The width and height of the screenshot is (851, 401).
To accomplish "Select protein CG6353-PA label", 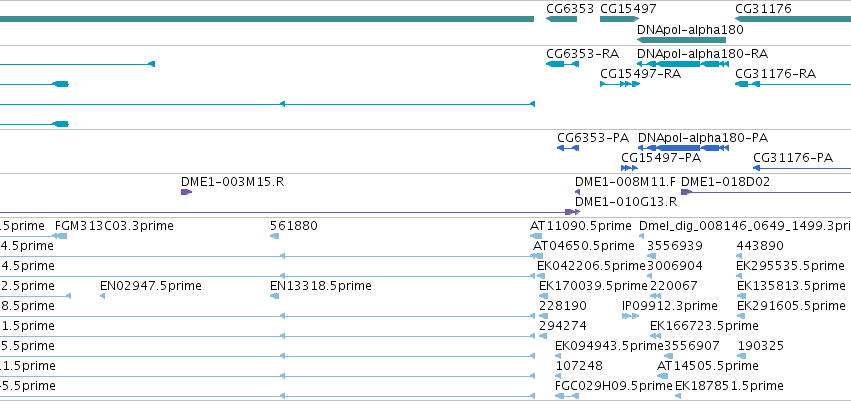I will 593,138.
